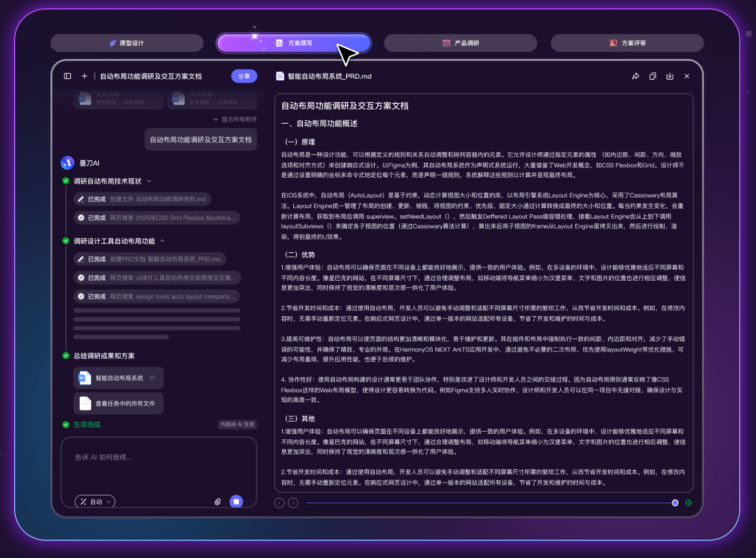This screenshot has width=756, height=558.
Task: Copy the document using the copy icon
Action: pyautogui.click(x=653, y=76)
